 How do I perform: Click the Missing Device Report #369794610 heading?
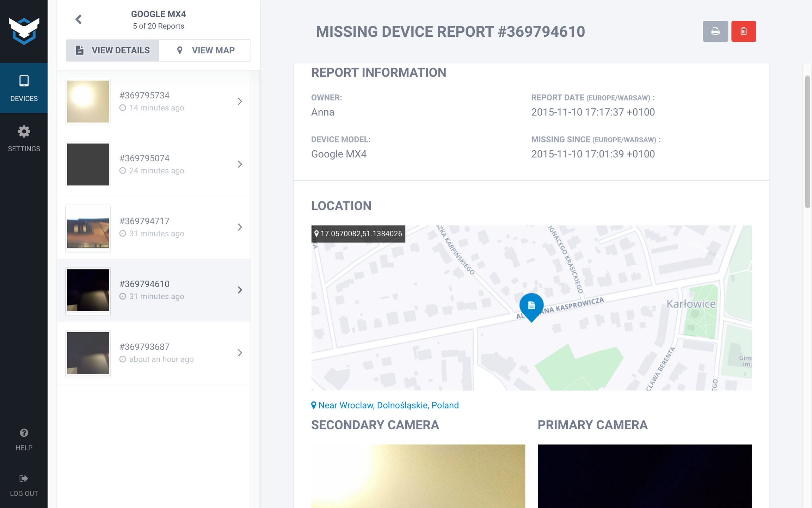450,32
